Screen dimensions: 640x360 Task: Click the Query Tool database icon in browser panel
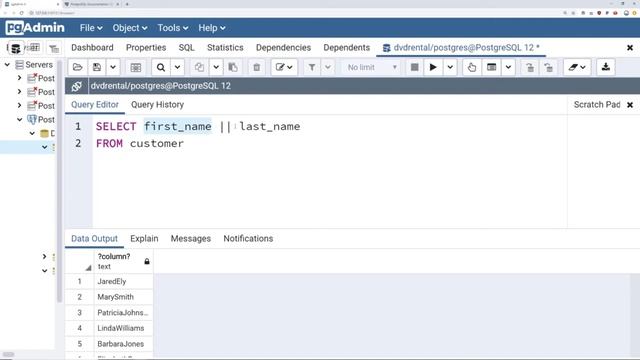(x=16, y=49)
